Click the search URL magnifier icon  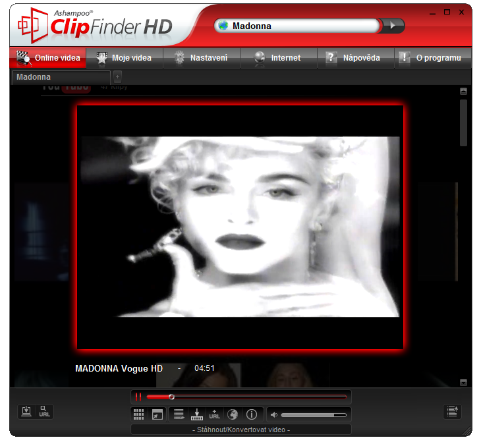point(44,412)
